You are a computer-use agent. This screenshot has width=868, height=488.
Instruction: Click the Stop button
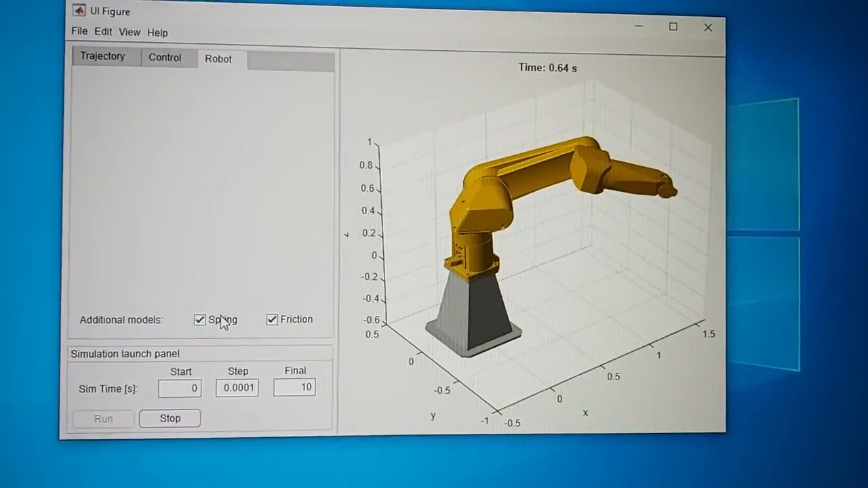pyautogui.click(x=170, y=418)
